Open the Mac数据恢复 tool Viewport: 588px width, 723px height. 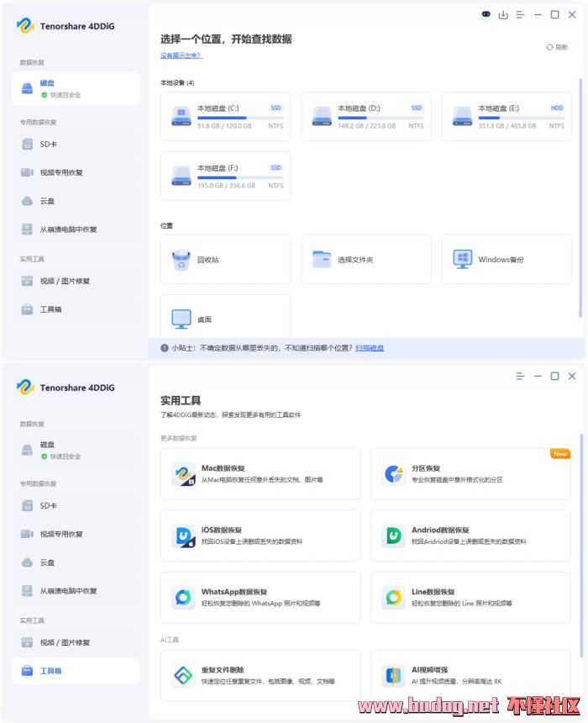click(x=260, y=474)
